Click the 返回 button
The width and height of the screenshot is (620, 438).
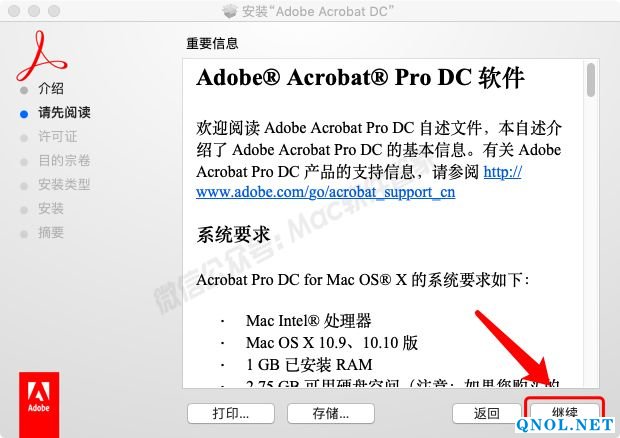click(487, 413)
